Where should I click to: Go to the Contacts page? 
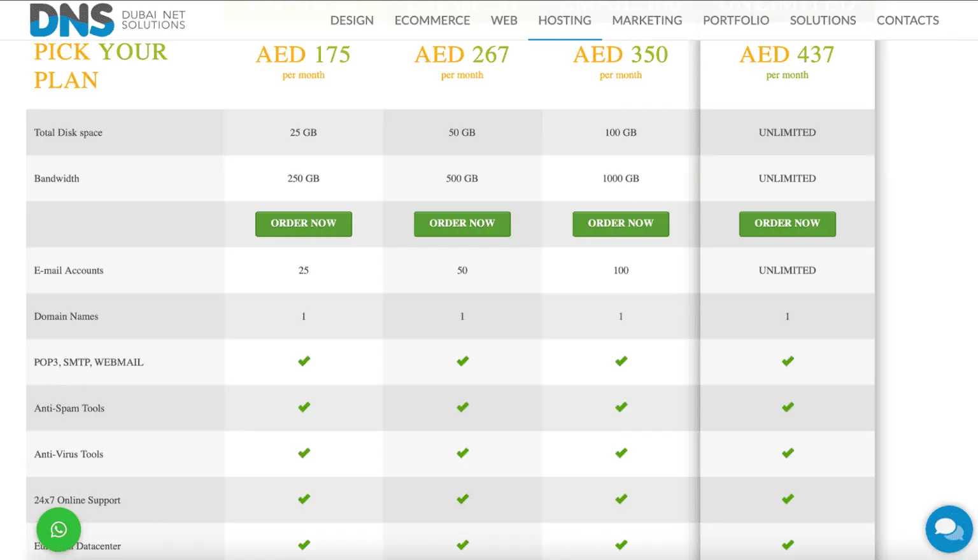(x=907, y=20)
